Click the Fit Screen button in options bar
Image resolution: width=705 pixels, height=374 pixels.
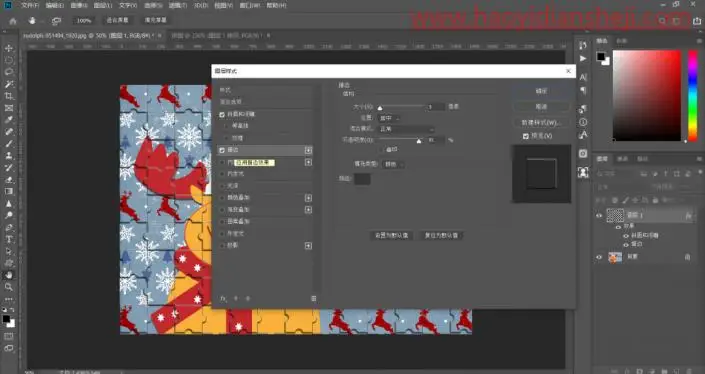[x=117, y=20]
